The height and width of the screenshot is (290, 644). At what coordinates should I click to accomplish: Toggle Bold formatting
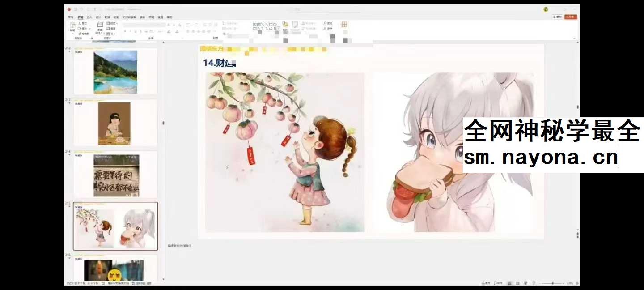coord(125,31)
